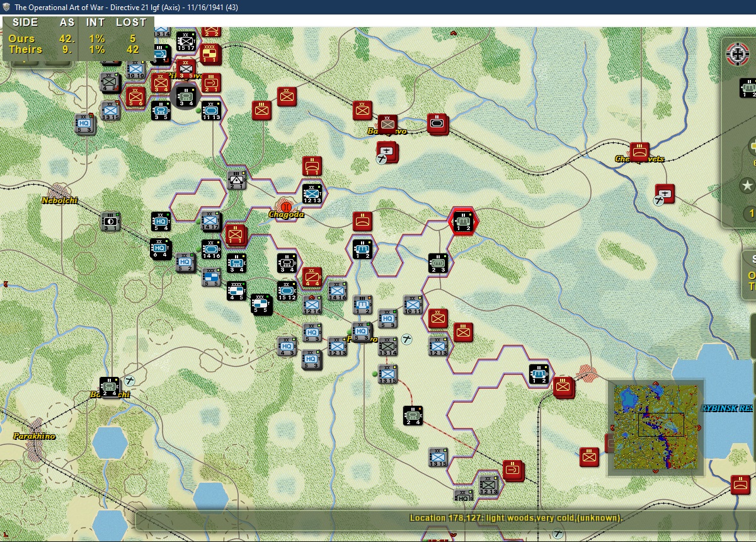The height and width of the screenshot is (542, 756).
Task: Select gray infantry division 14 17
Action: coord(211,221)
